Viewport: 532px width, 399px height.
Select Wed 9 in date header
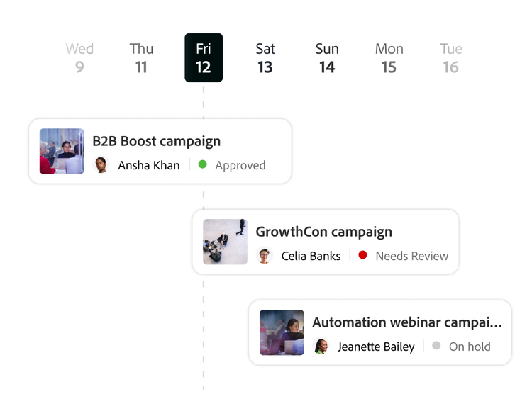point(79,58)
